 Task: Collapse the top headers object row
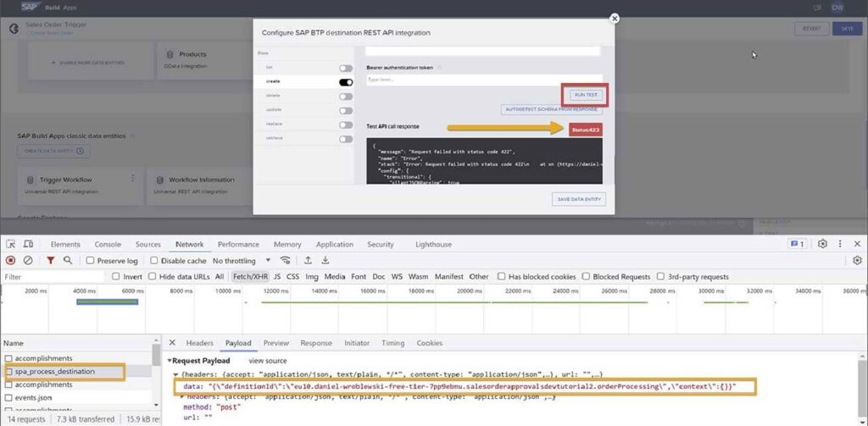click(176, 374)
